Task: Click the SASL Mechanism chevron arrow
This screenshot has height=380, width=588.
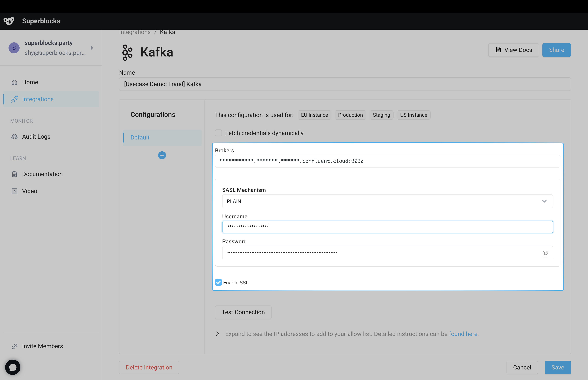Action: coord(544,201)
